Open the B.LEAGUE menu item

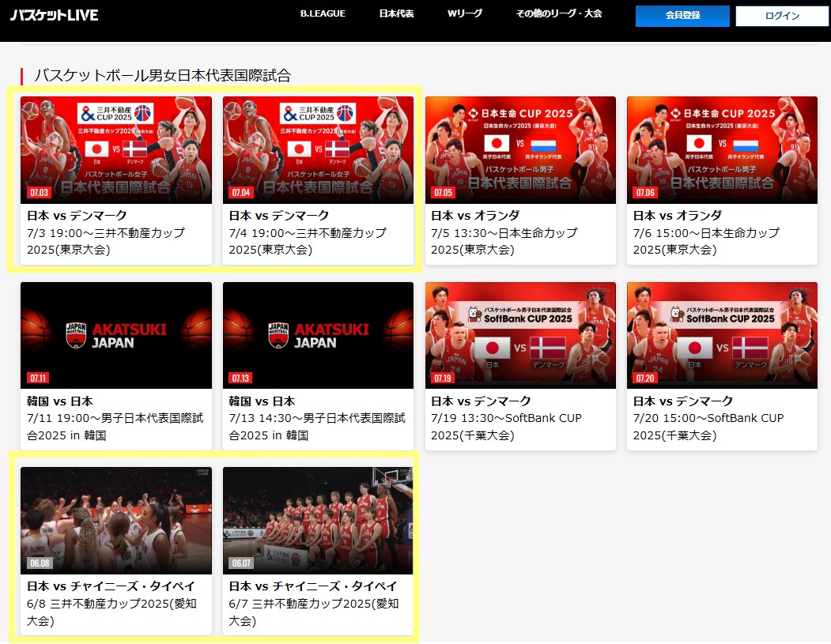tap(323, 13)
